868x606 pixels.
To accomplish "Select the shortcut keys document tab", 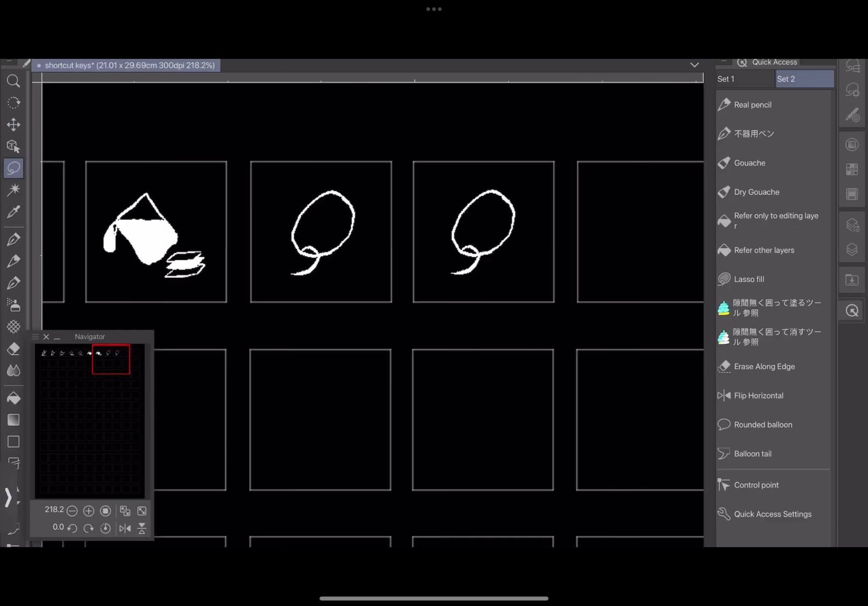I will [x=127, y=65].
